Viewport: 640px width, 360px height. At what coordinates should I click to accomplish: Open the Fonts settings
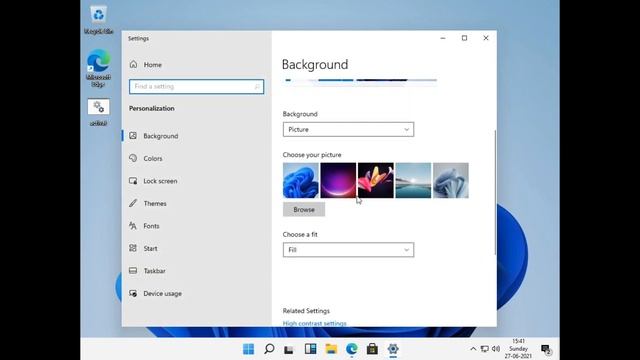point(151,226)
